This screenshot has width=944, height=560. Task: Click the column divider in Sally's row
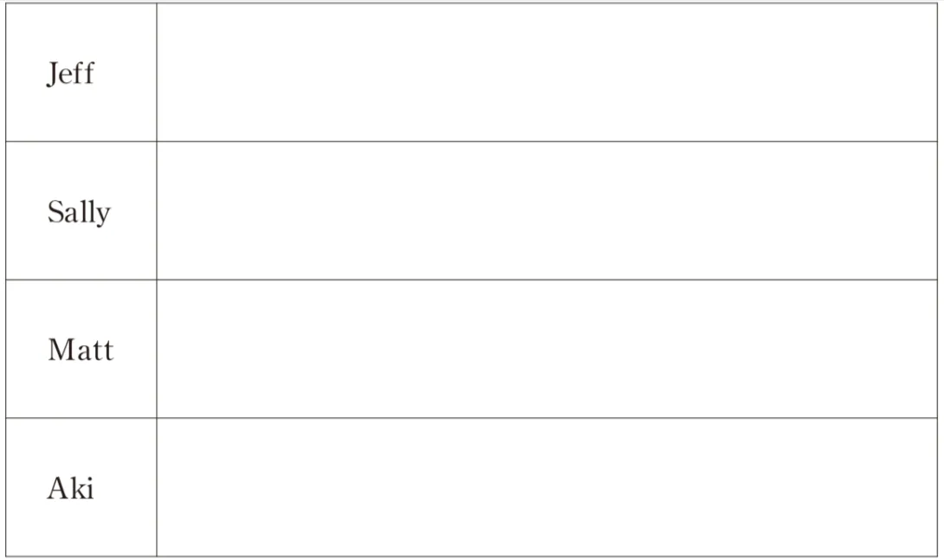click(157, 211)
